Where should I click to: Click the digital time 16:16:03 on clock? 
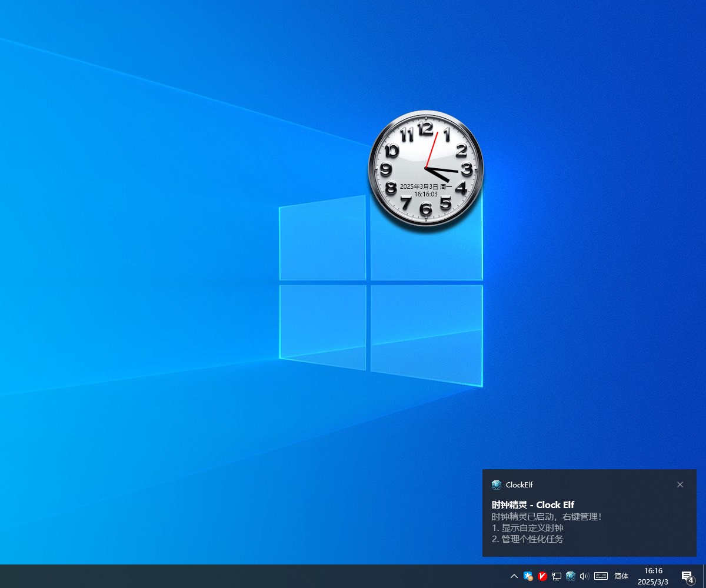426,194
